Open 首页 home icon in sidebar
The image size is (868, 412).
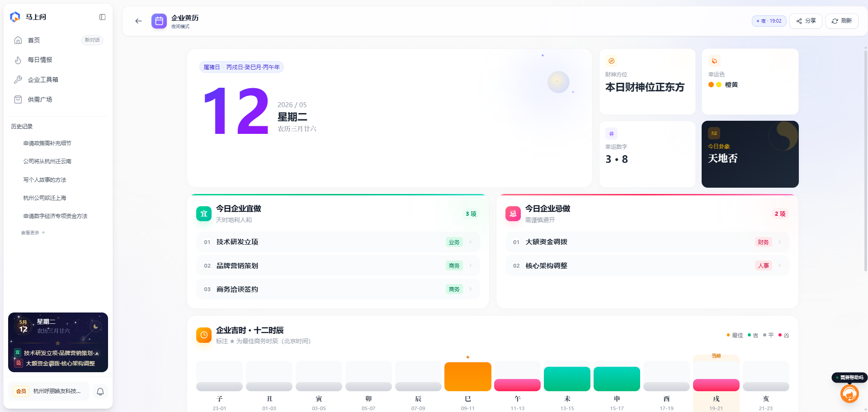(x=18, y=40)
